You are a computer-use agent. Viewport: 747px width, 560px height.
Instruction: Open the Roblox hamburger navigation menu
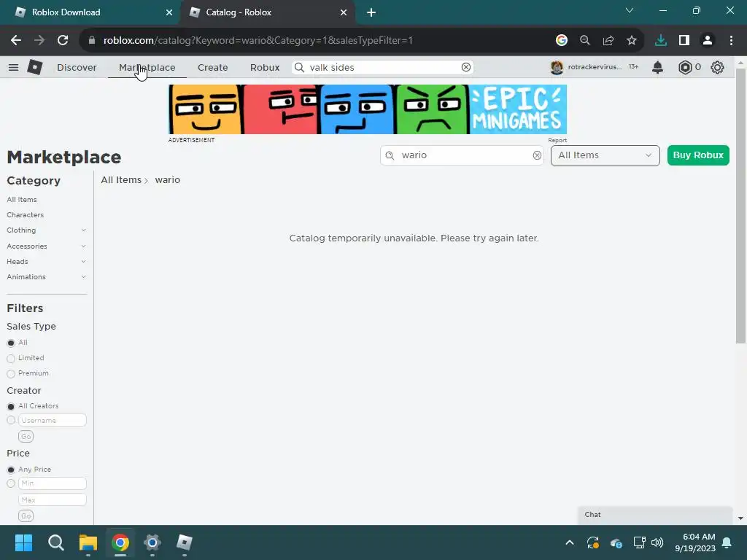(13, 68)
